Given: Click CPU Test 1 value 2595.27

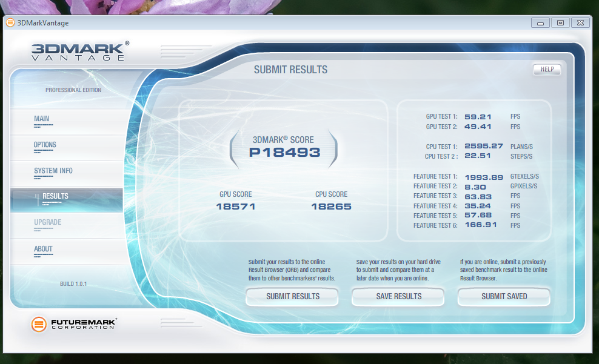Looking at the screenshot, I should tap(484, 146).
